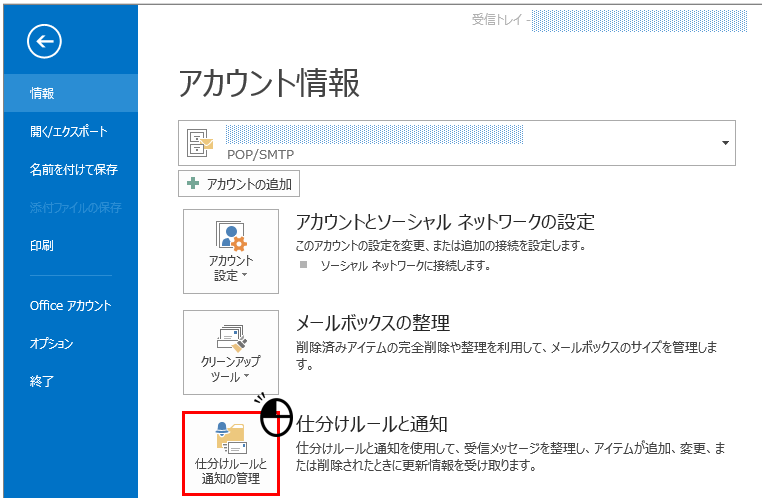Click the clean-up mailbox brush icon
Image resolution: width=767 pixels, height=502 pixels.
coord(232,339)
